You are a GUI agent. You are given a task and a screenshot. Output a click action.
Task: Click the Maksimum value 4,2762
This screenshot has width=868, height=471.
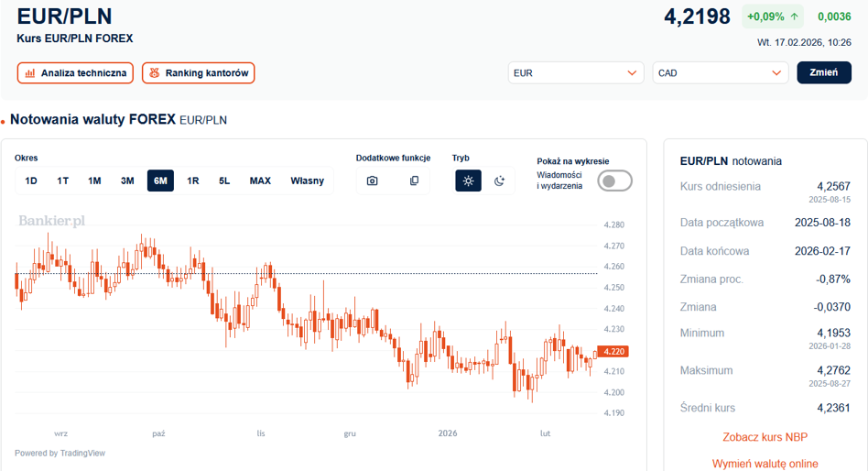(x=834, y=370)
